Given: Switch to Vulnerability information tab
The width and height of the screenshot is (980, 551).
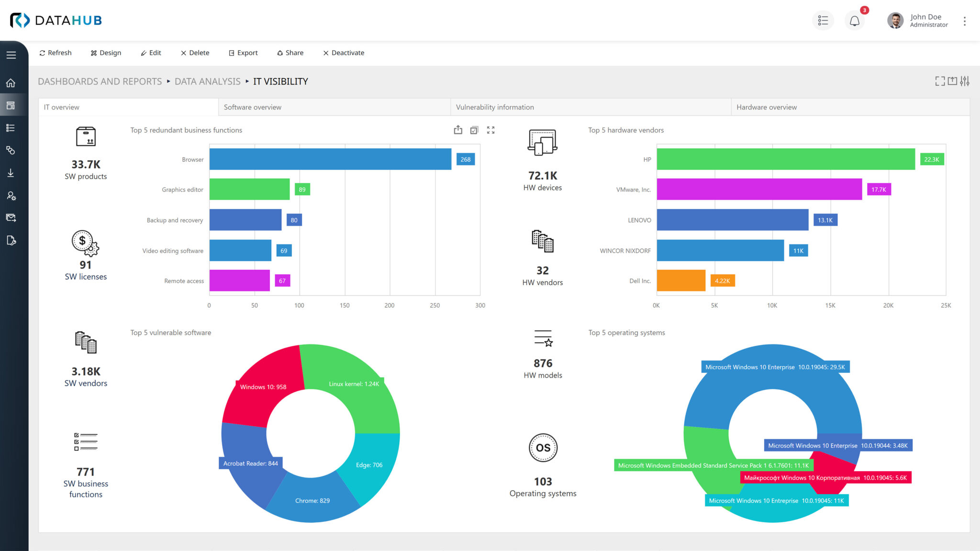Looking at the screenshot, I should [590, 107].
